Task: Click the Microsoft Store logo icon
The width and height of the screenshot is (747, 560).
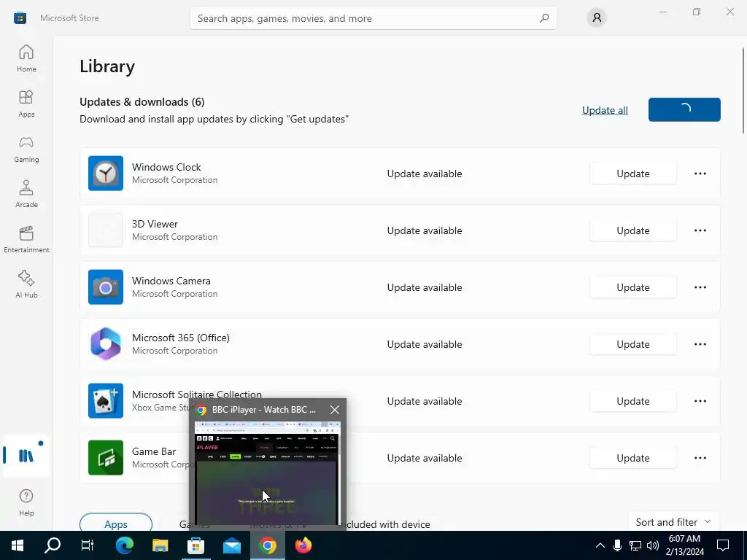Action: coord(20,18)
